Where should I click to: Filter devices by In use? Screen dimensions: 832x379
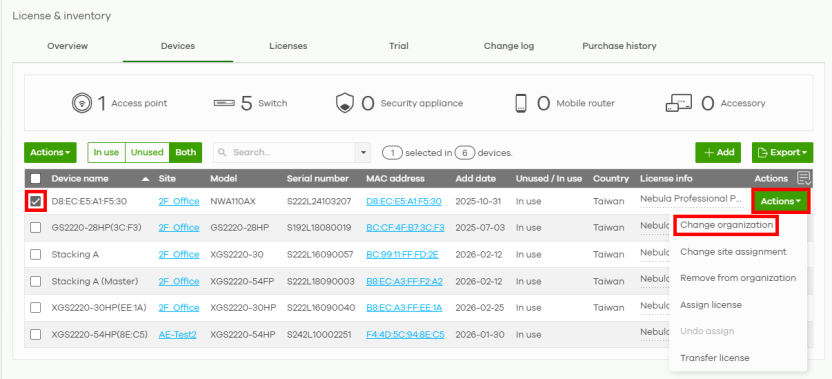click(106, 152)
